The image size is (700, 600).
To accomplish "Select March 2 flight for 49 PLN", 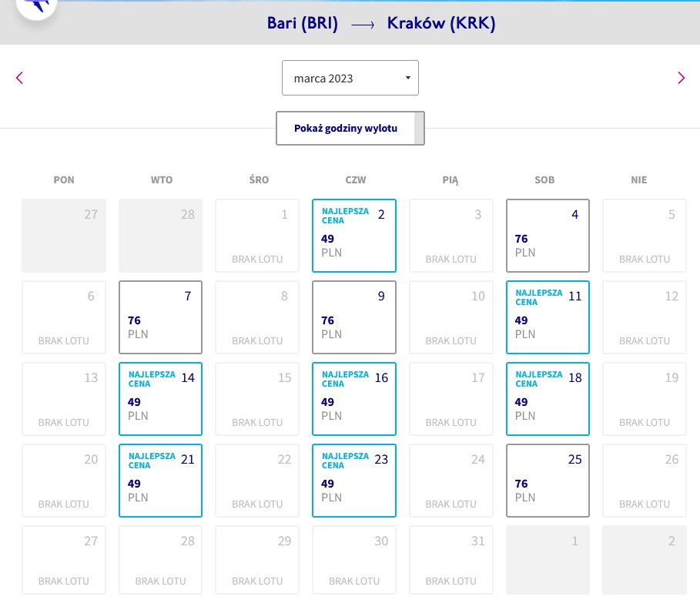I will click(x=354, y=235).
